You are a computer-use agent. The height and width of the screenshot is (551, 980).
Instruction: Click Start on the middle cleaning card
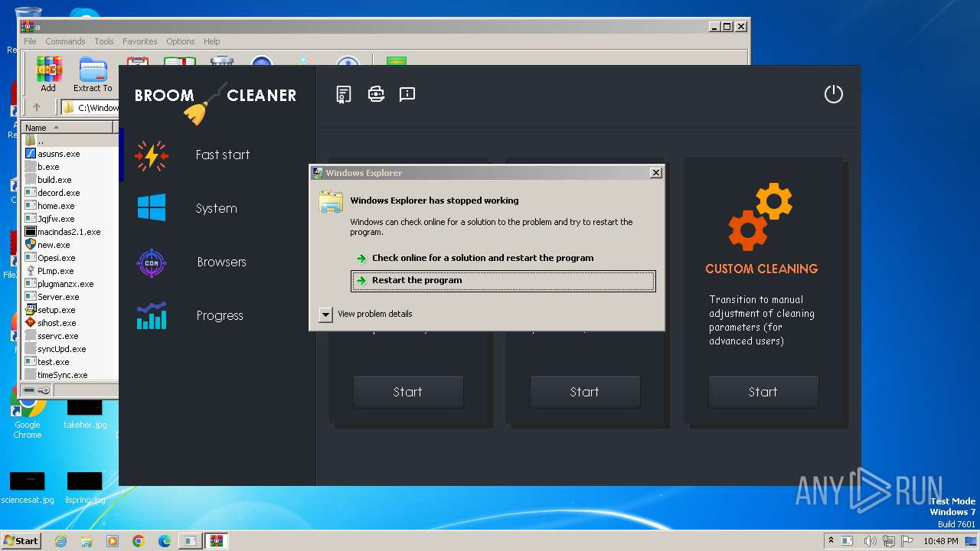tap(585, 392)
